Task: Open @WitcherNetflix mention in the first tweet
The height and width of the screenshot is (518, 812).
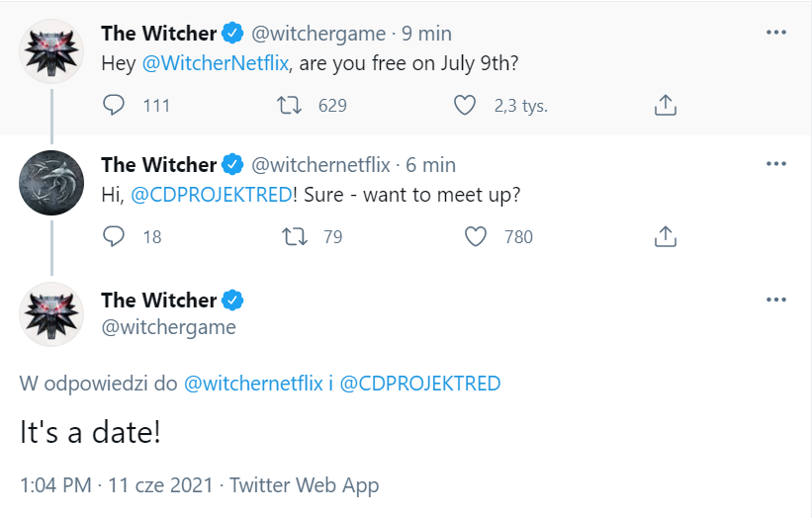Action: (x=215, y=63)
